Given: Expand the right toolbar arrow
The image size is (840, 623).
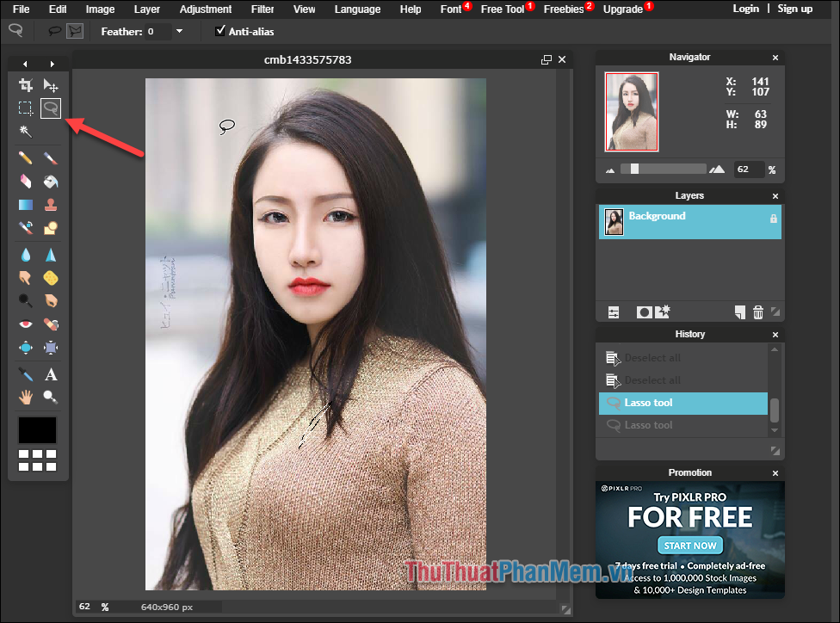Looking at the screenshot, I should [52, 62].
